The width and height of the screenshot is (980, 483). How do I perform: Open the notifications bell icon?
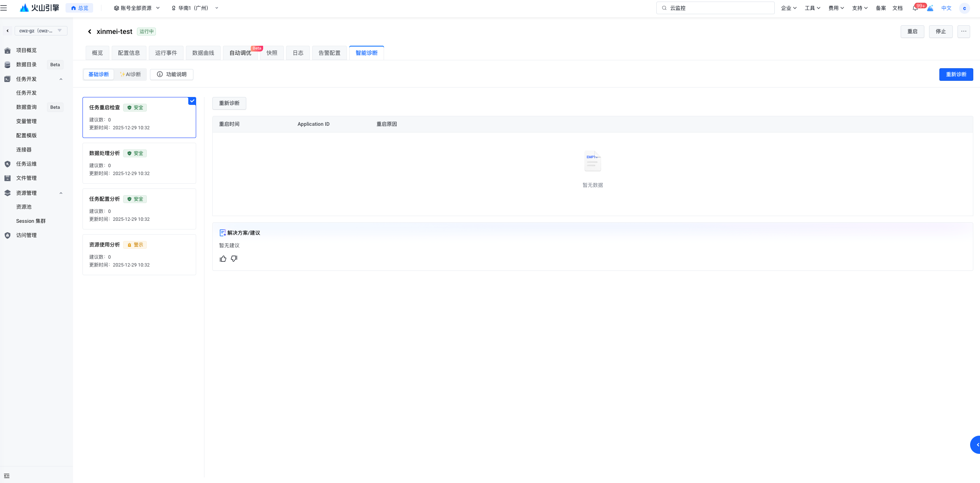tap(915, 8)
